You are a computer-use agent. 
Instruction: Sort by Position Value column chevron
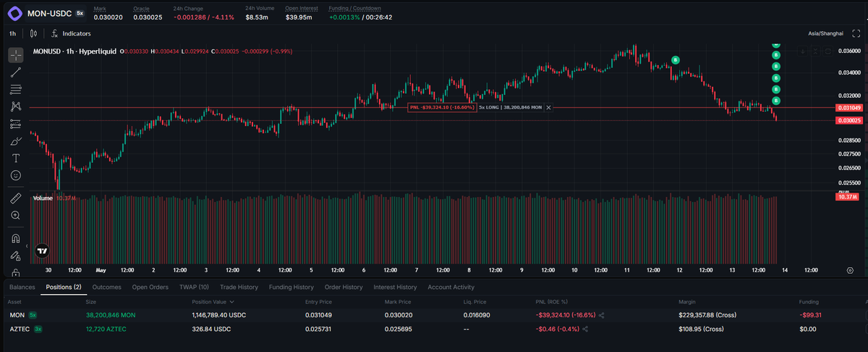tap(232, 301)
